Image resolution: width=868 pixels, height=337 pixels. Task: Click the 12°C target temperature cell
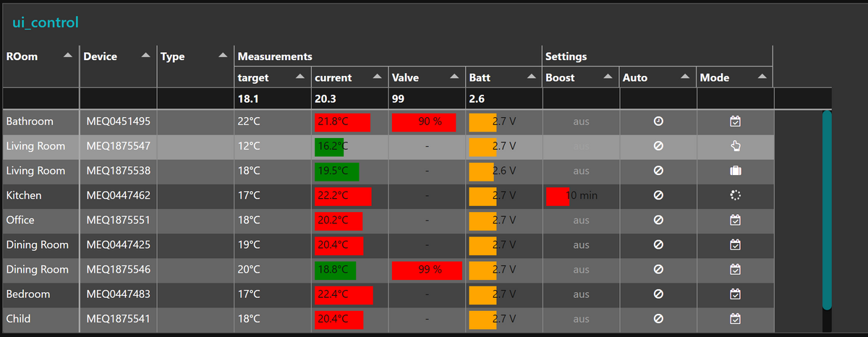(x=273, y=146)
